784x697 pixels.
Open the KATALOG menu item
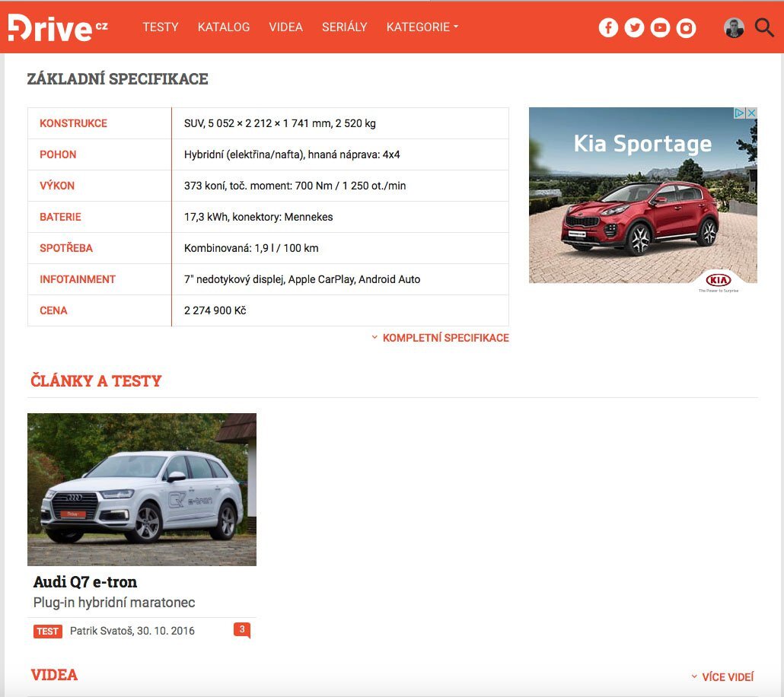pos(223,27)
